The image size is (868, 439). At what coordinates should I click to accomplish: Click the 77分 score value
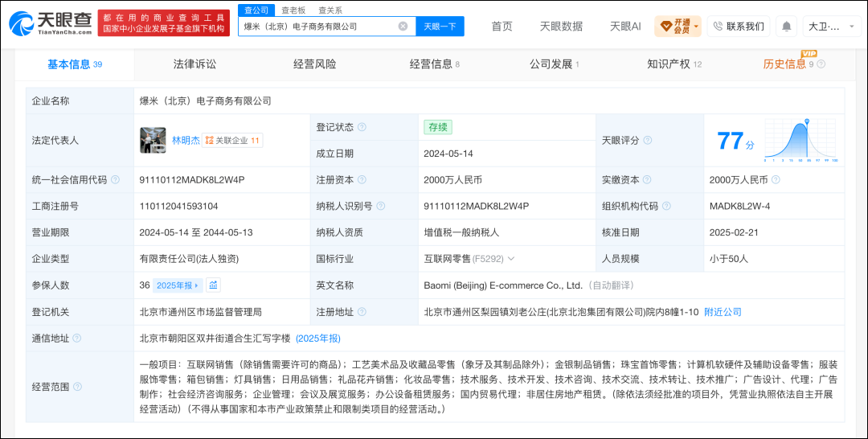point(735,141)
